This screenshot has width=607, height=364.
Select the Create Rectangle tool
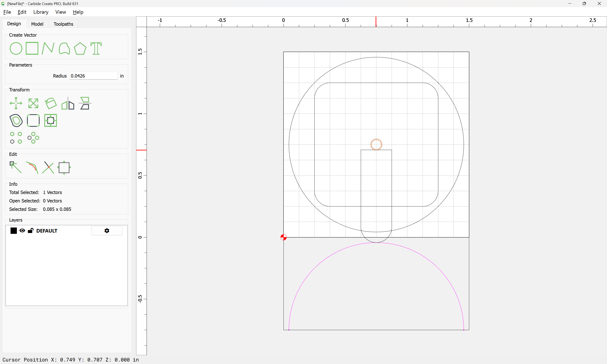(32, 48)
